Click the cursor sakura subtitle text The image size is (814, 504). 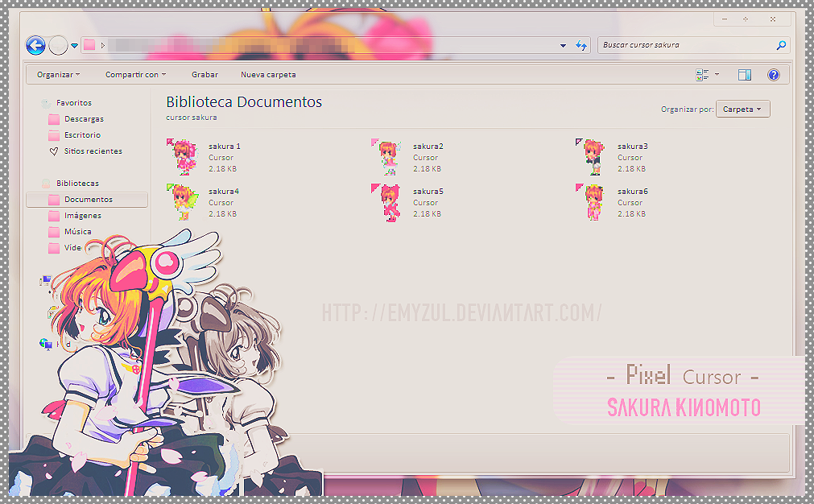pos(192,118)
